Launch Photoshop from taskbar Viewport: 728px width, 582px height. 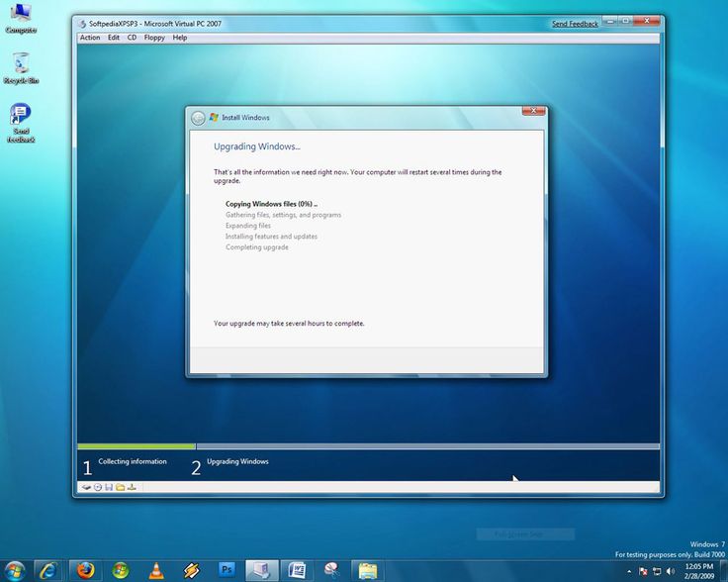pyautogui.click(x=227, y=569)
